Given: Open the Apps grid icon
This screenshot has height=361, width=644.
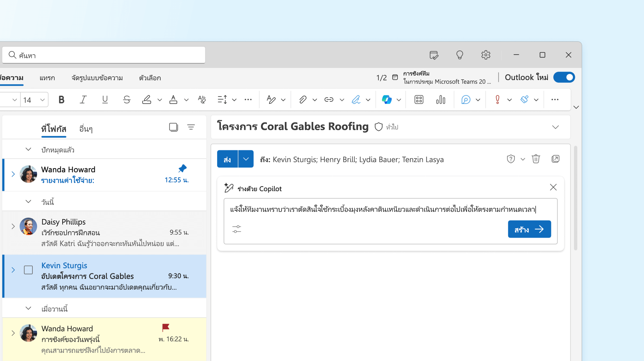Looking at the screenshot, I should pos(419,100).
